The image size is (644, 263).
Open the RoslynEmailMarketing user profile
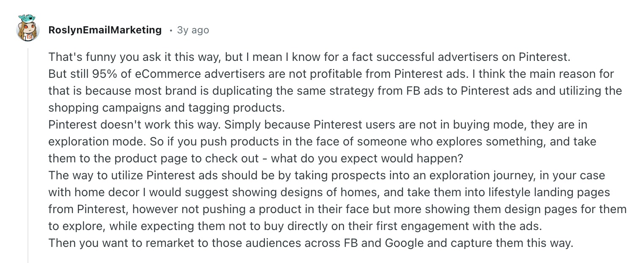(x=105, y=30)
